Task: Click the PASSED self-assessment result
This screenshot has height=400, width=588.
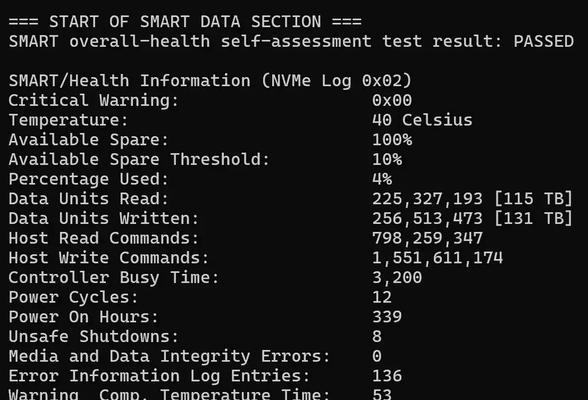Action: click(x=543, y=41)
